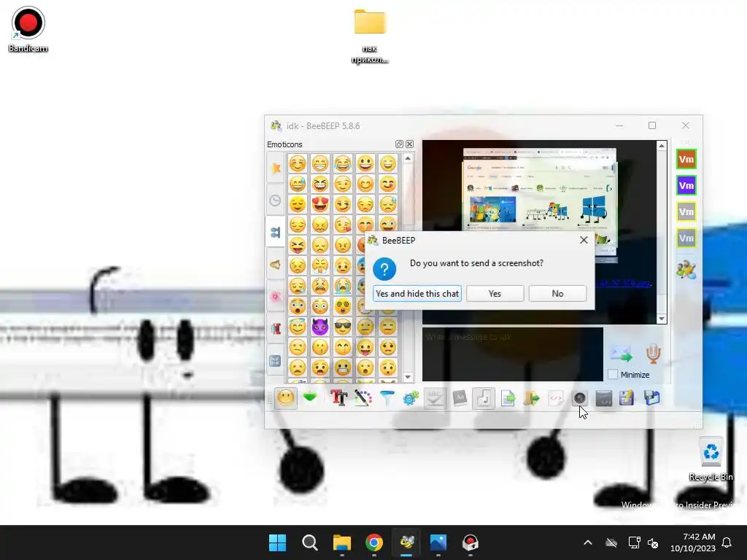Click emoticon list scroll up arrow

point(408,158)
